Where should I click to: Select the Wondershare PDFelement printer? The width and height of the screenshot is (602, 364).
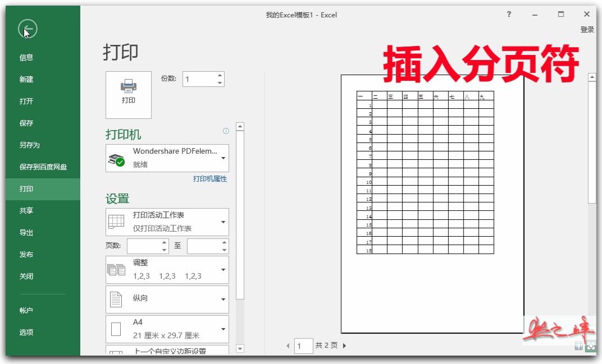tap(167, 158)
